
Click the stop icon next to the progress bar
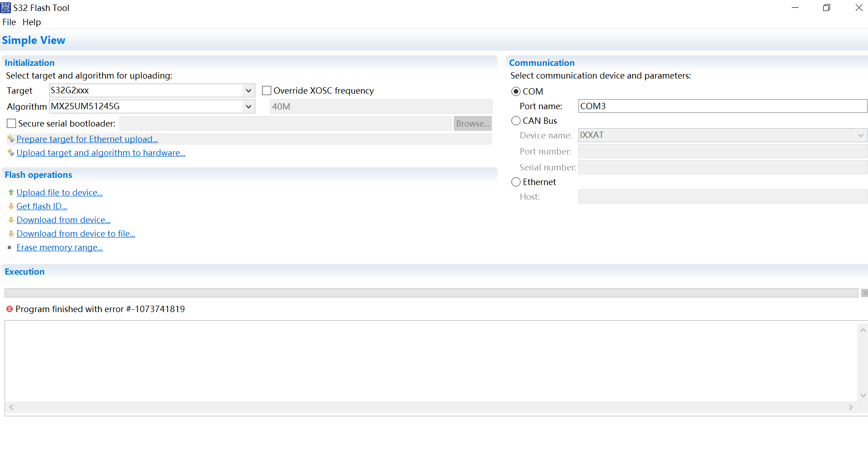864,293
